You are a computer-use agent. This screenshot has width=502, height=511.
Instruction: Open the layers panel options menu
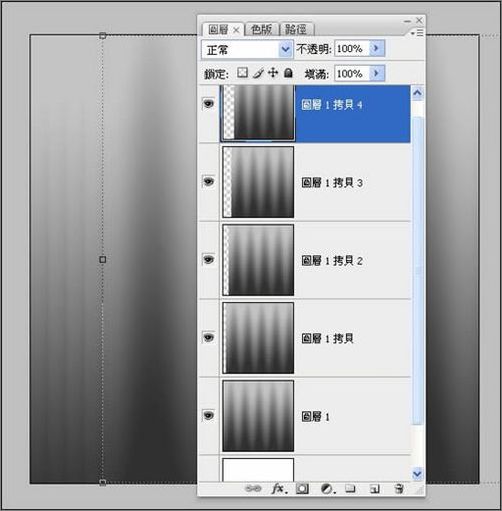[x=417, y=33]
